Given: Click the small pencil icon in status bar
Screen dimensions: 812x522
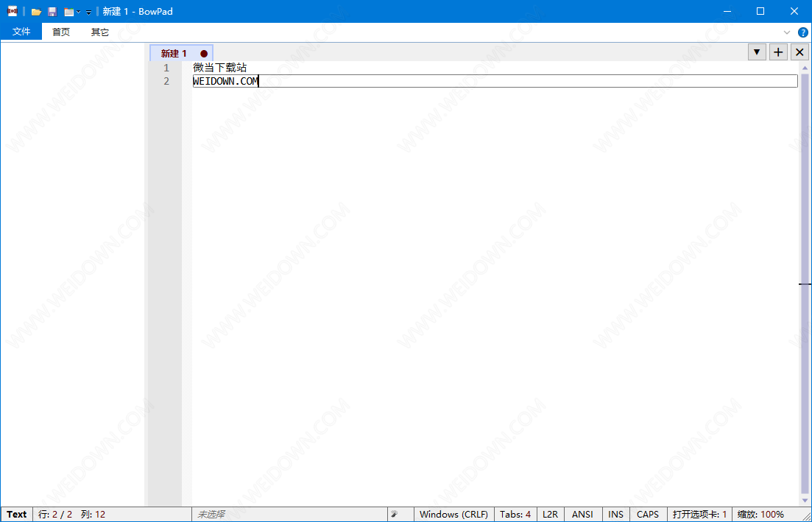Looking at the screenshot, I should (395, 514).
